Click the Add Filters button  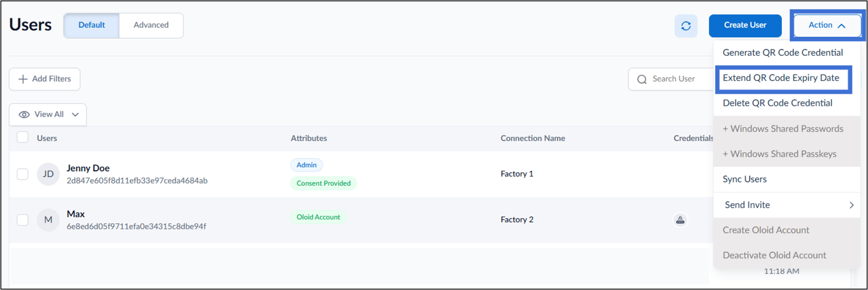click(x=45, y=79)
